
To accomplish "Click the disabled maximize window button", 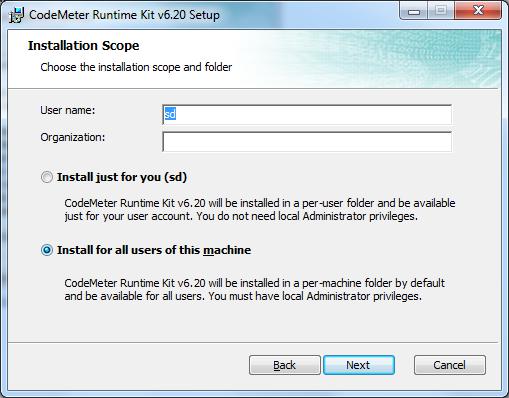I will (441, 11).
